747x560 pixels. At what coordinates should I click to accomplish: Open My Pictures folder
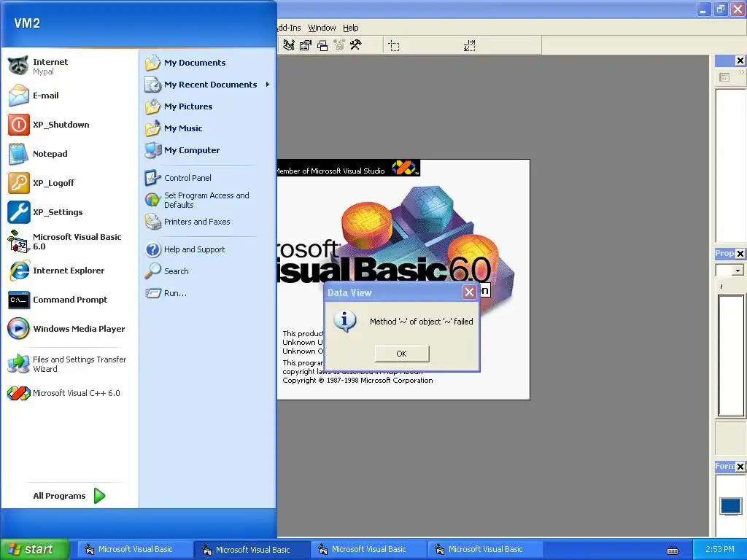click(x=208, y=106)
